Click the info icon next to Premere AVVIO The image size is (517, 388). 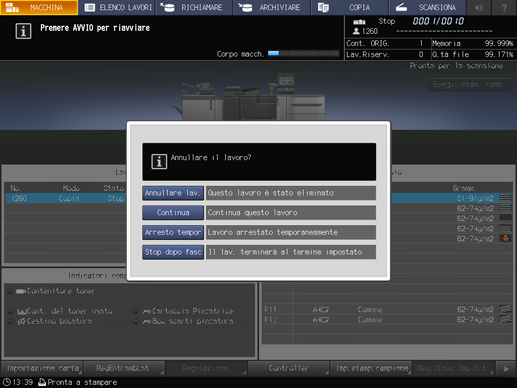click(23, 31)
